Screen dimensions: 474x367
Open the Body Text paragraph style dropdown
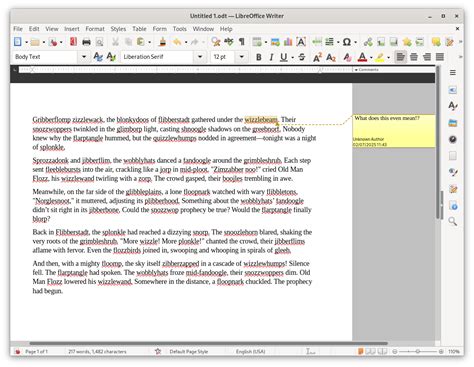pyautogui.click(x=84, y=57)
